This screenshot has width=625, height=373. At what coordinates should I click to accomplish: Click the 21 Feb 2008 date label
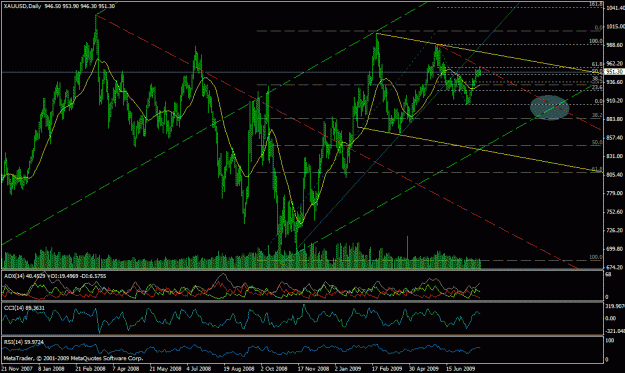(x=90, y=369)
